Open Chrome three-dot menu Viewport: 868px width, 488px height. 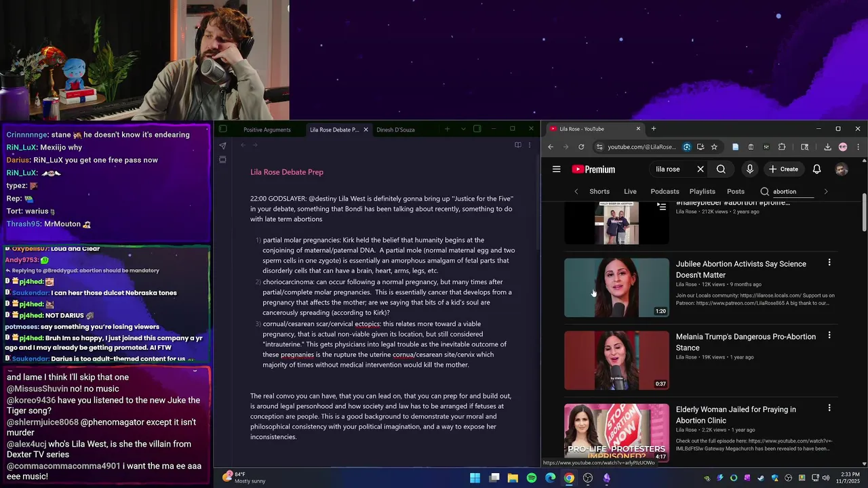[858, 147]
